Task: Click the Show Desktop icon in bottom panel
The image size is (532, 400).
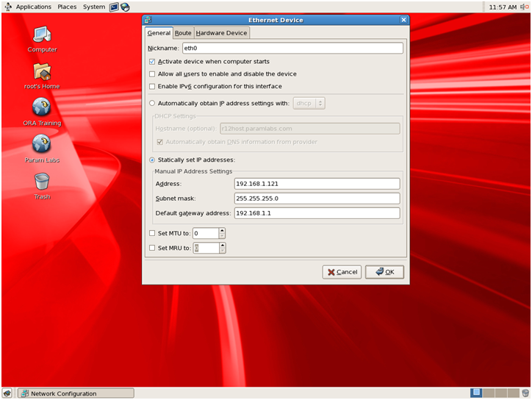Action: (x=7, y=393)
